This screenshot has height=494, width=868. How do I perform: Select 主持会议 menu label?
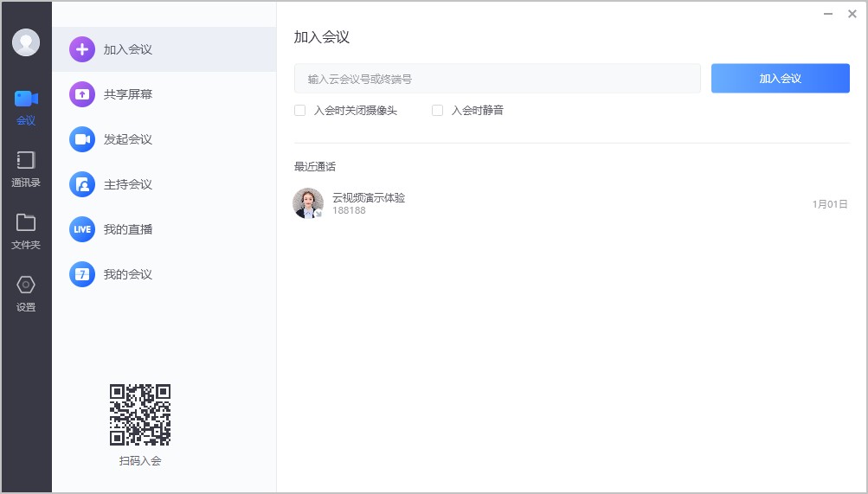(128, 184)
